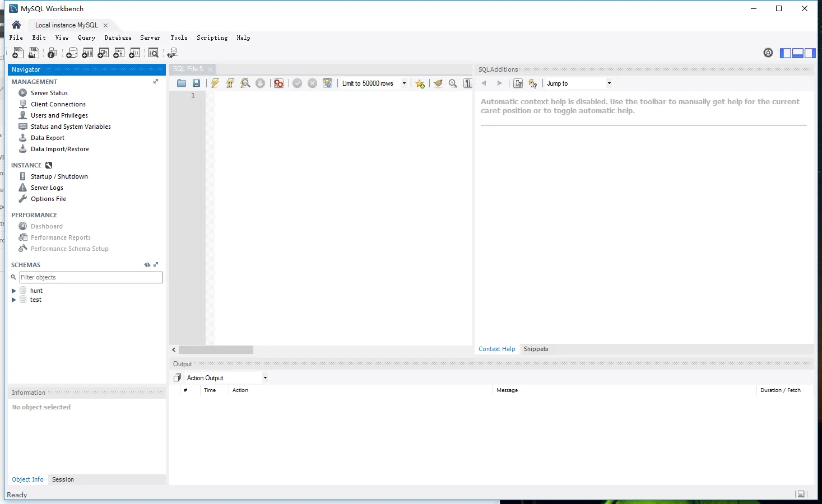The width and height of the screenshot is (822, 504).
Task: Focus the Filter objects search field
Action: tap(91, 277)
